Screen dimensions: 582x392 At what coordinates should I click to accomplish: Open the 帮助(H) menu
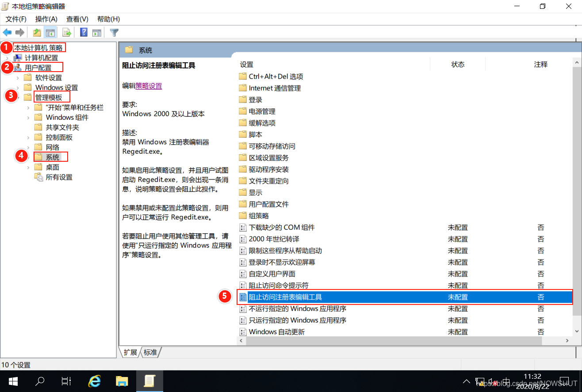point(109,19)
